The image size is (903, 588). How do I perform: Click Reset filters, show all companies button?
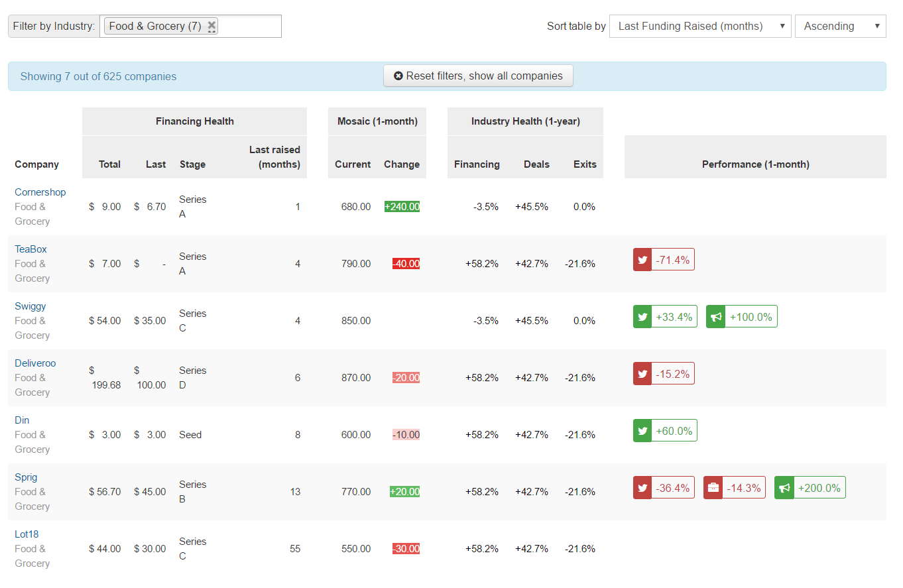pyautogui.click(x=478, y=76)
